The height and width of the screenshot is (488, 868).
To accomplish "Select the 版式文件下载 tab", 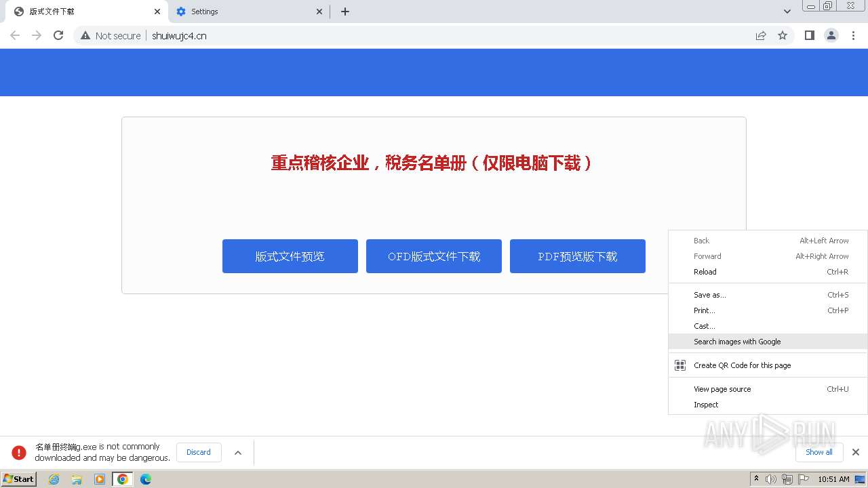I will tap(87, 12).
